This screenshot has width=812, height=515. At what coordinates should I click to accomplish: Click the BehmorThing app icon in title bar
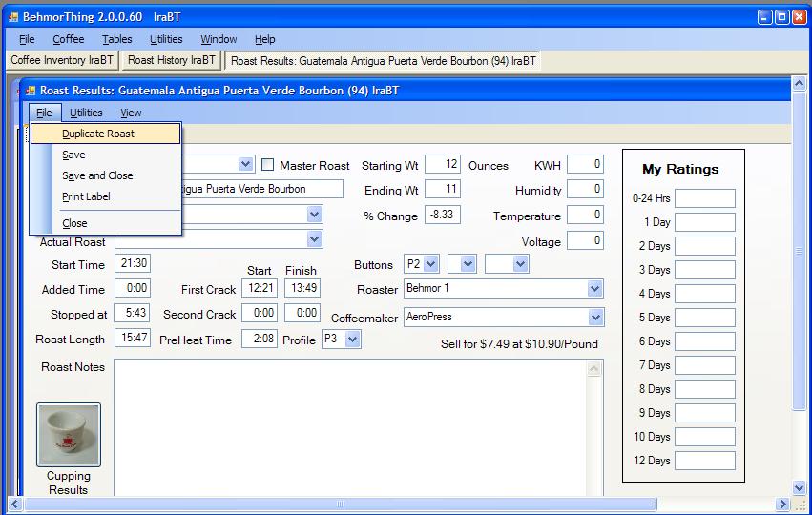[13, 17]
